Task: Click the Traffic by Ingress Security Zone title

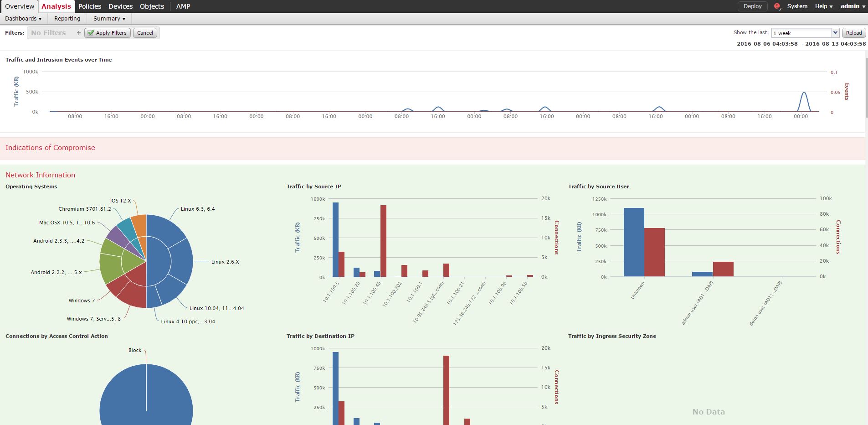Action: [x=612, y=336]
